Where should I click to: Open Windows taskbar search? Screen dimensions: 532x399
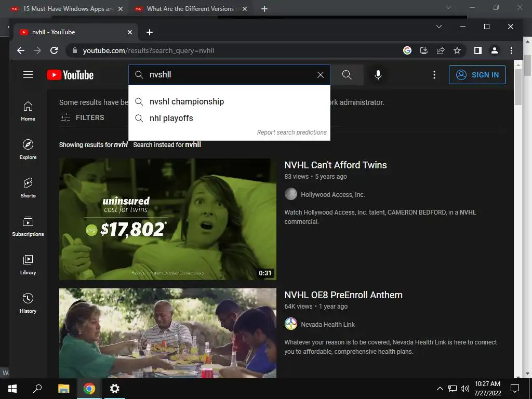37,388
